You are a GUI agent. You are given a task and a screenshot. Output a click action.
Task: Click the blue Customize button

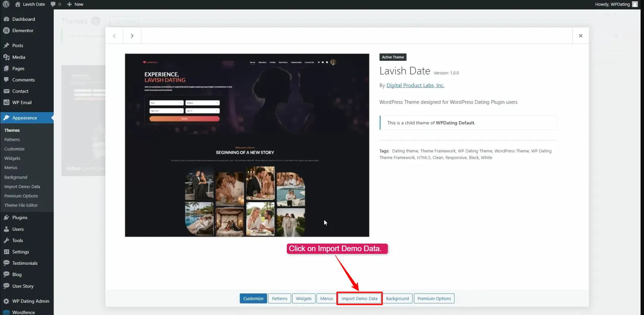253,298
